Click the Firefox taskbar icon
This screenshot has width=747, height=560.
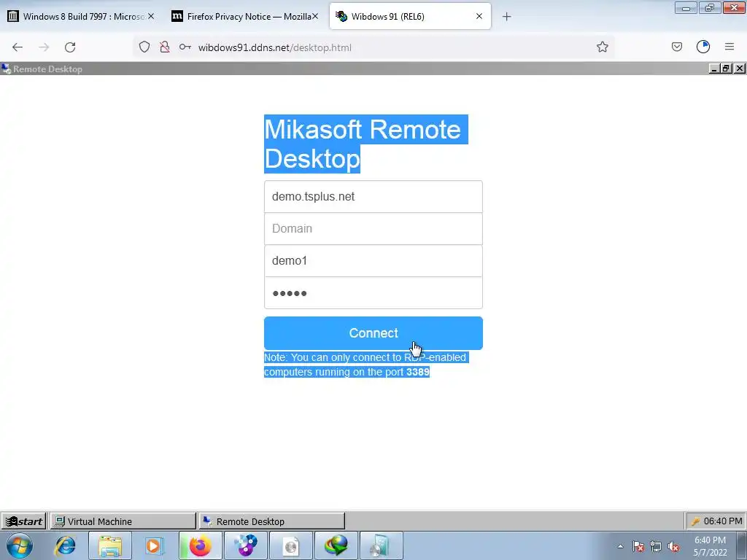pyautogui.click(x=200, y=545)
